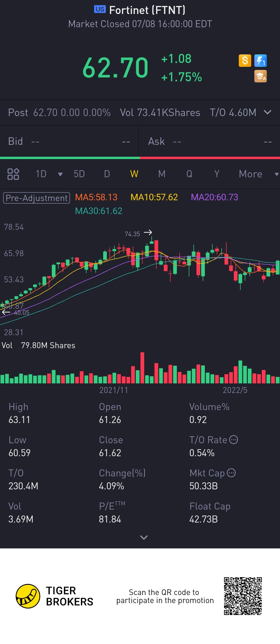Tap the 2021/11 date axis label

click(114, 390)
